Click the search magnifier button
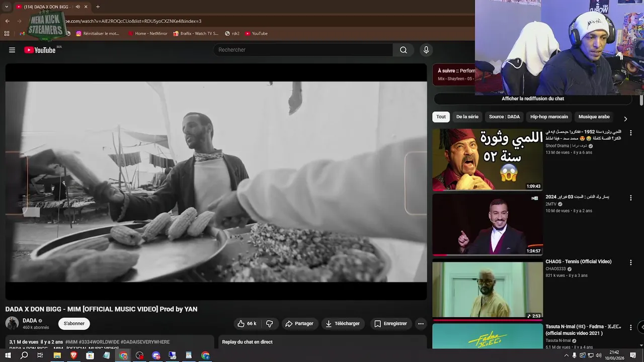Viewport: 644px width, 362px height. click(x=404, y=50)
